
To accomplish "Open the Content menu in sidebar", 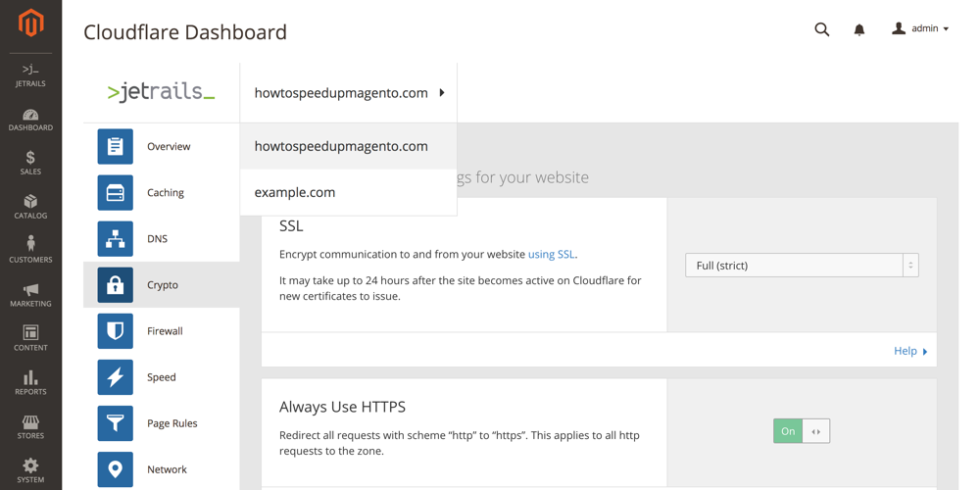I will coord(30,339).
